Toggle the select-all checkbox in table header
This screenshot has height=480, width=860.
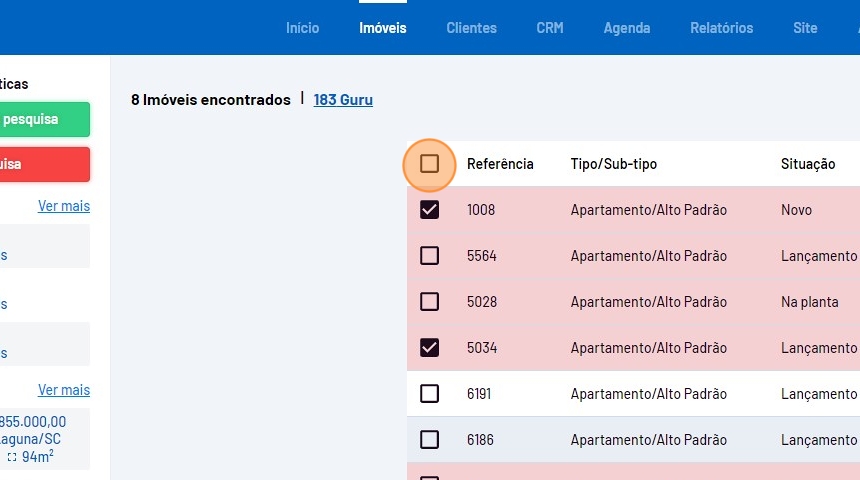(x=429, y=164)
